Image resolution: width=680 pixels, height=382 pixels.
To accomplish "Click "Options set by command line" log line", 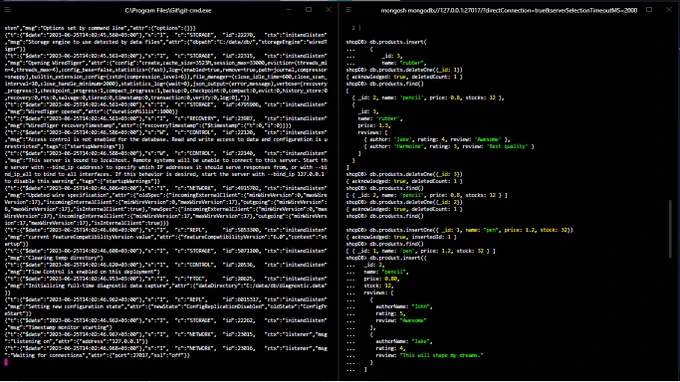I will [x=100, y=28].
